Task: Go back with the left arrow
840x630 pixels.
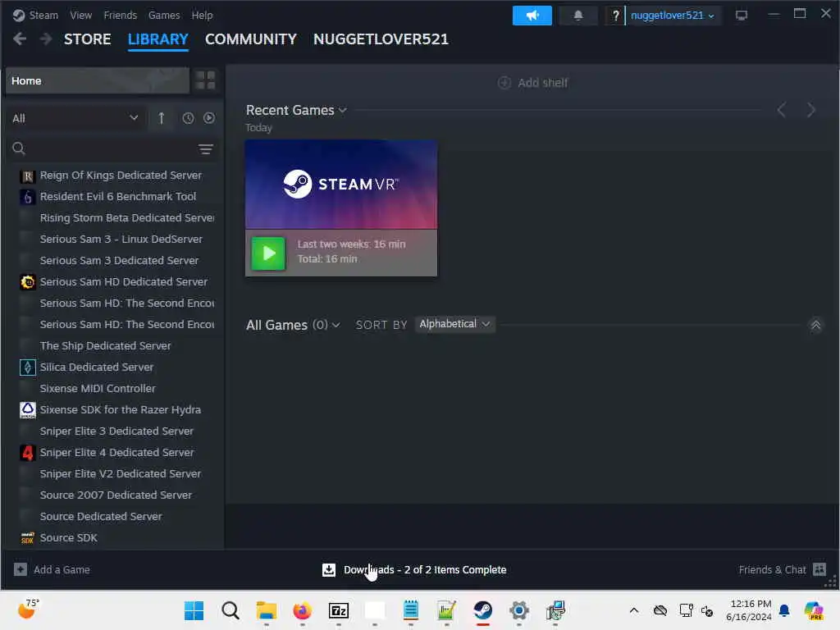Action: (20, 39)
